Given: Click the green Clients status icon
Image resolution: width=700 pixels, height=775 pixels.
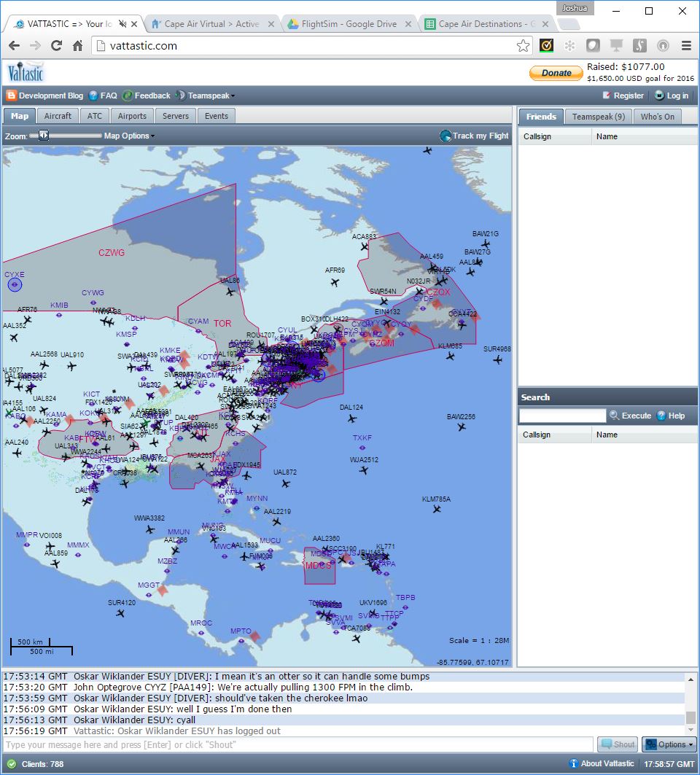Looking at the screenshot, I should pyautogui.click(x=12, y=764).
